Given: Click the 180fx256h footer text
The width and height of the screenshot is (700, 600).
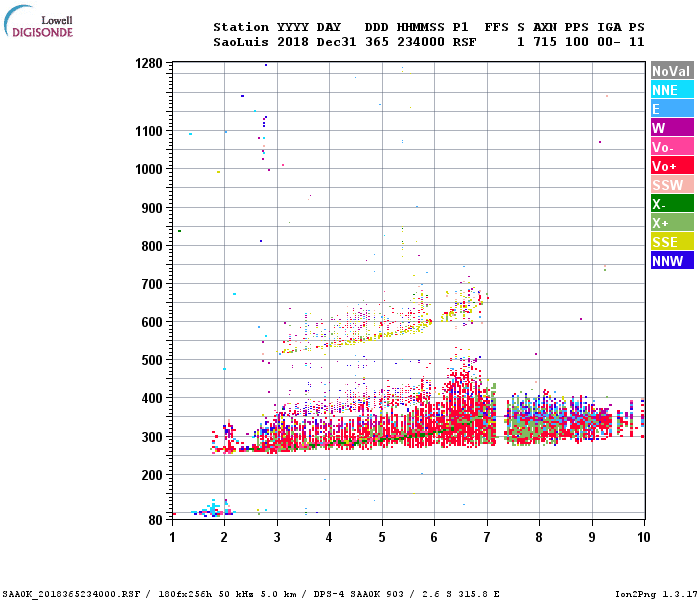Looking at the screenshot, I should coord(185,594).
